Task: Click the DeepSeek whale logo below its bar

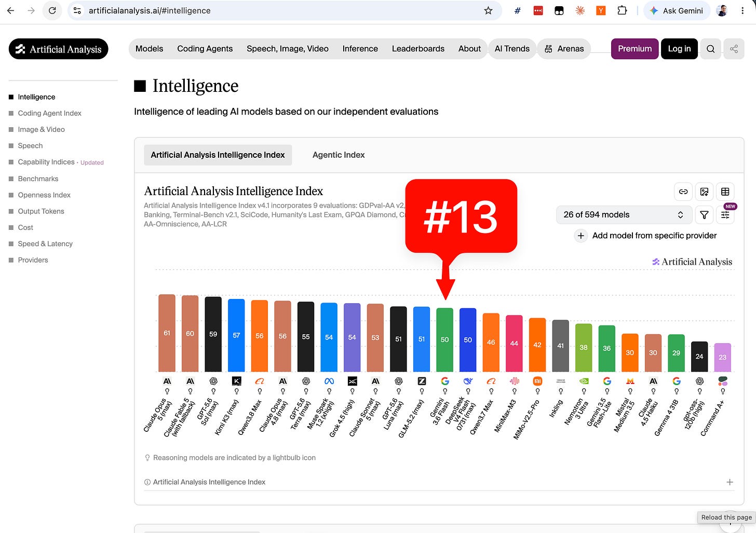Action: (468, 381)
